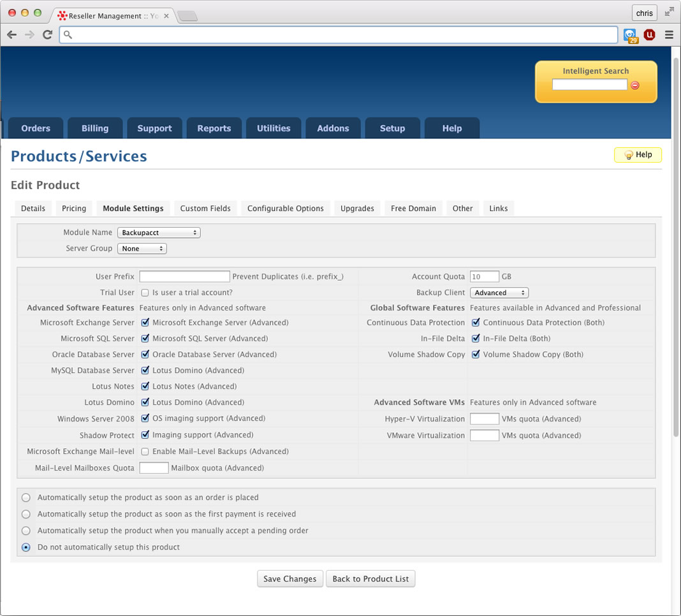
Task: Uncheck Lotus Notes (Advanced)
Action: pos(145,386)
